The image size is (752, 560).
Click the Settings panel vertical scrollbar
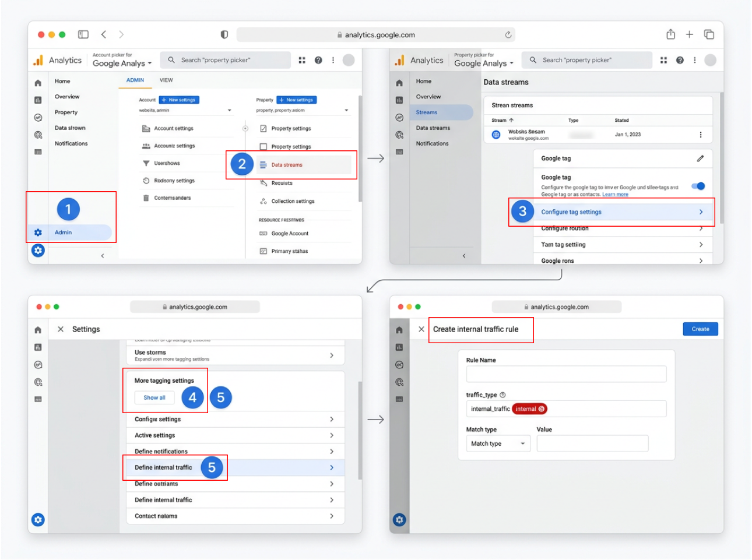360,430
